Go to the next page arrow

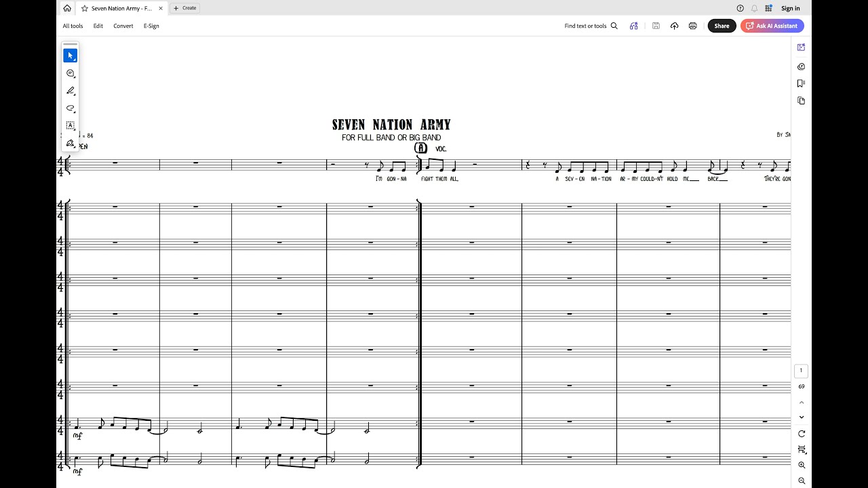click(x=802, y=418)
